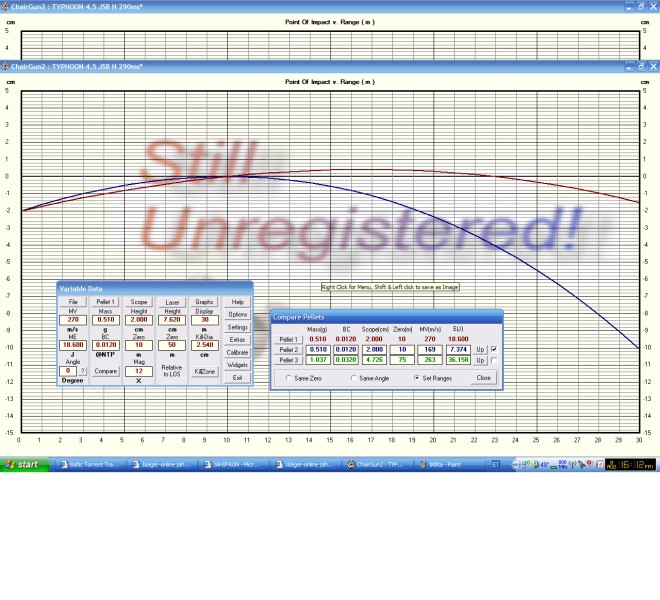Toggle the checkbox next to Pellet 3
The image size is (660, 600).
(494, 359)
